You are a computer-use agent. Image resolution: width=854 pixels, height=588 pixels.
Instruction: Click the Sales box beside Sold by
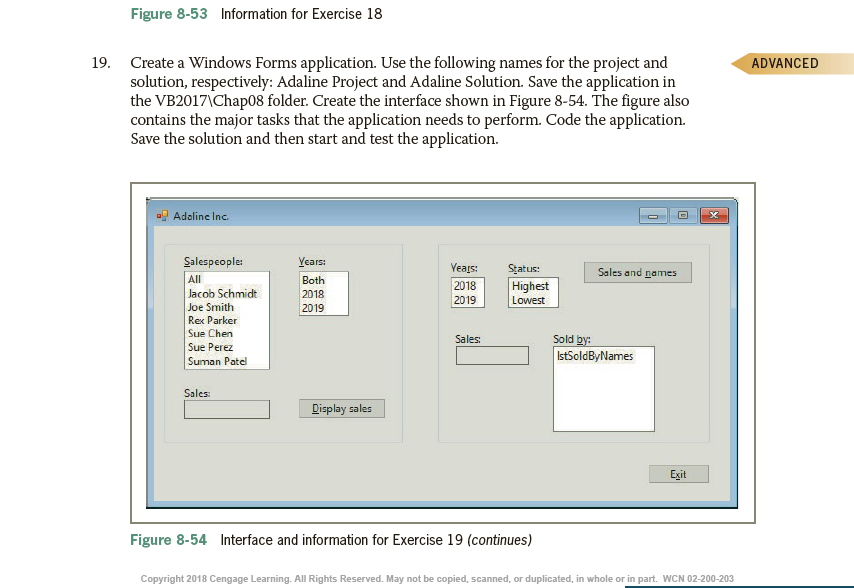tap(491, 356)
